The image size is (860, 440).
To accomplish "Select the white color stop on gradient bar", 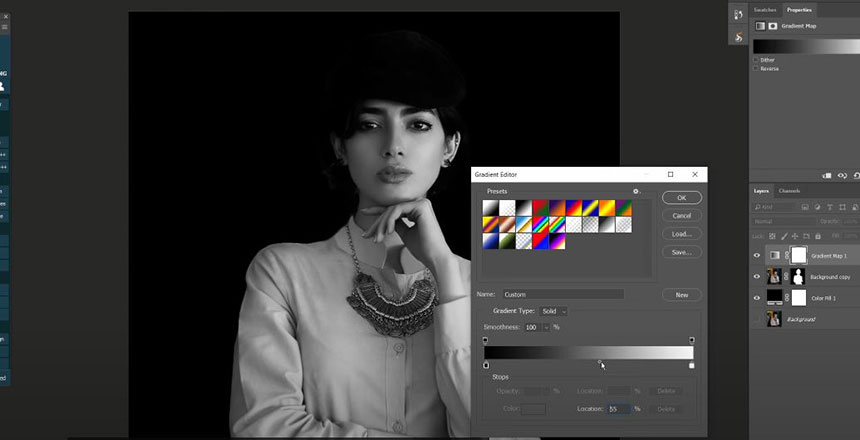I will tap(692, 365).
